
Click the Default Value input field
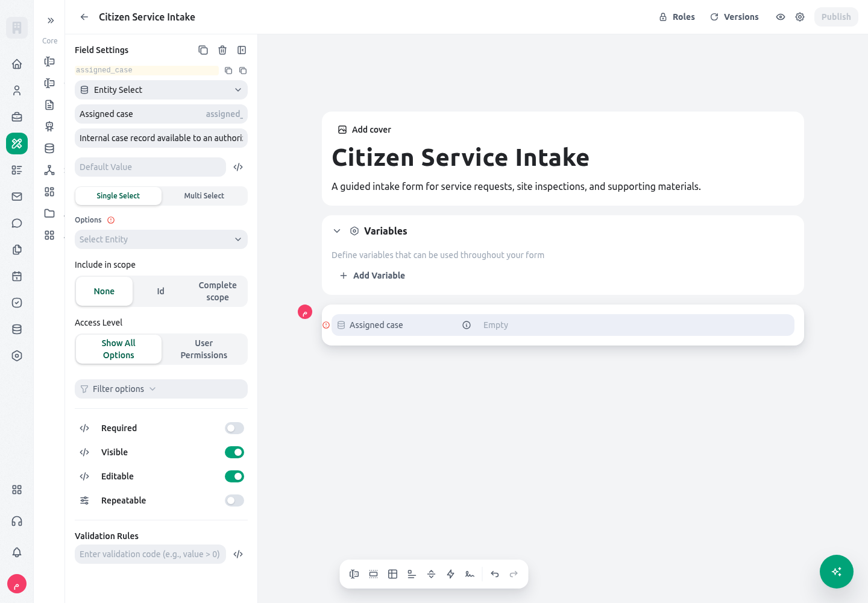click(x=150, y=167)
